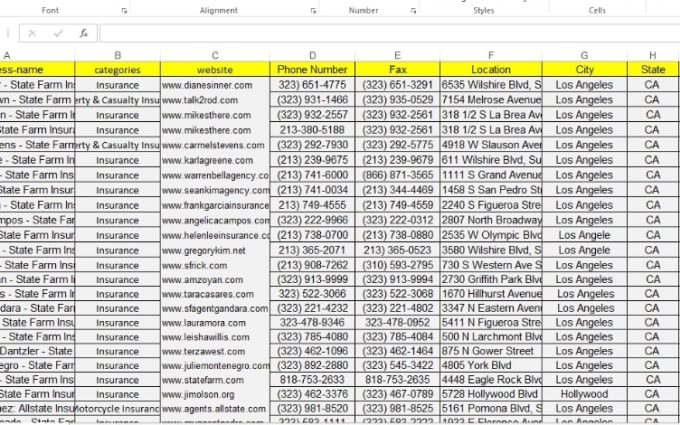680x425 pixels.
Task: Open Insert Function (fx) dialog
Action: (x=84, y=33)
